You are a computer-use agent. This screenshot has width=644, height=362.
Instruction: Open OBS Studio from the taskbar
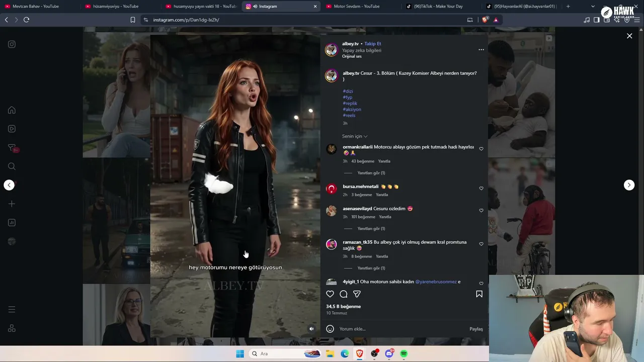click(374, 353)
